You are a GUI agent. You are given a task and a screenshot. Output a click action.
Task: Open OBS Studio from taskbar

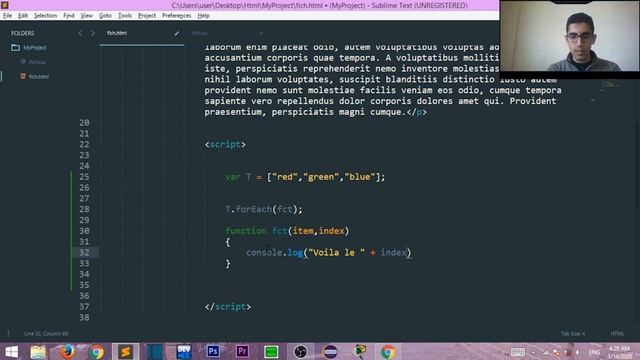pyautogui.click(x=300, y=351)
